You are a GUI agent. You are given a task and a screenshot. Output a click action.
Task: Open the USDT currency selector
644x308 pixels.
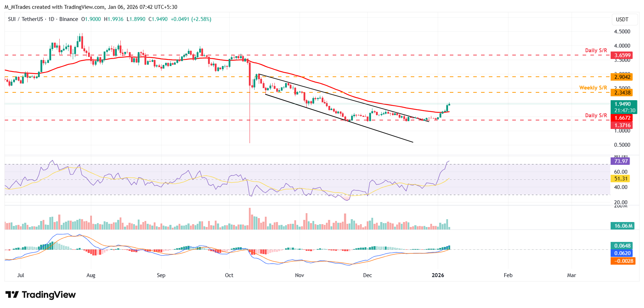click(622, 20)
